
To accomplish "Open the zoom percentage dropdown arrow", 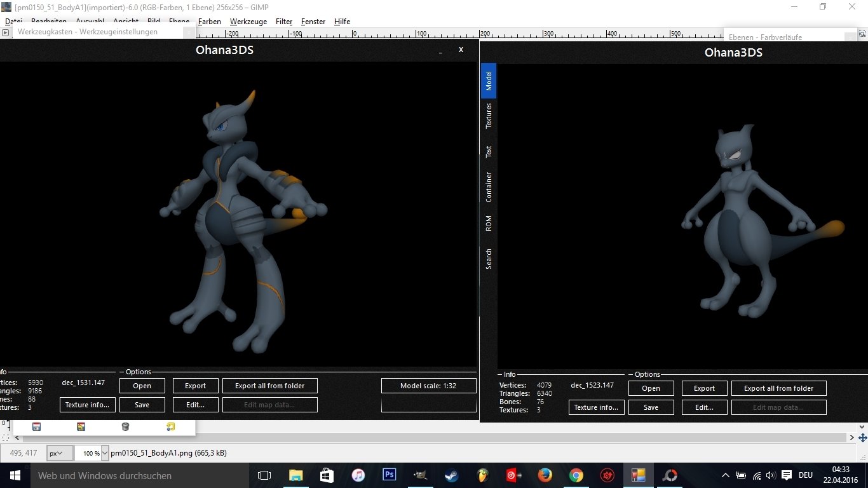I will coord(105,453).
